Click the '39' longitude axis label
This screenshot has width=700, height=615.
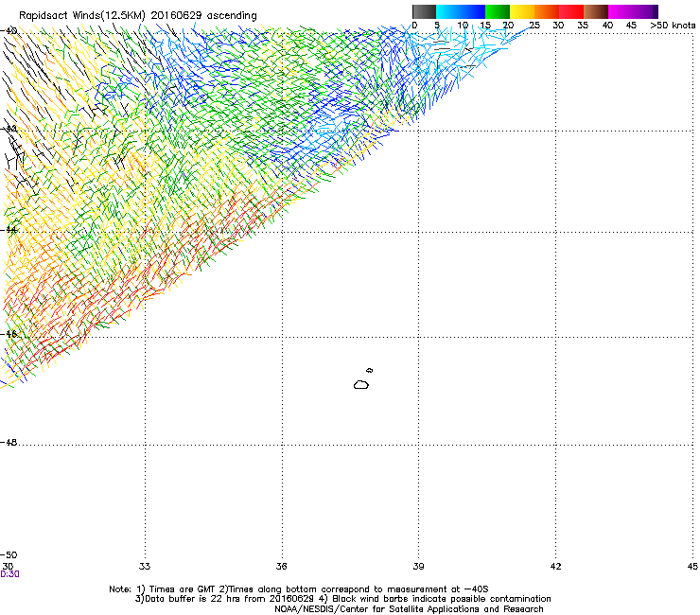click(418, 567)
